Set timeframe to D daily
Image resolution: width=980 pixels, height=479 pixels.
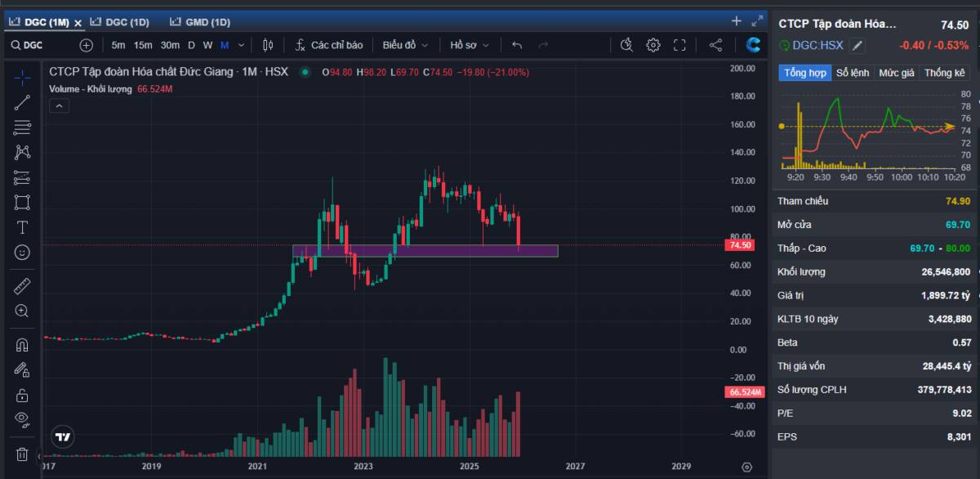(x=192, y=45)
